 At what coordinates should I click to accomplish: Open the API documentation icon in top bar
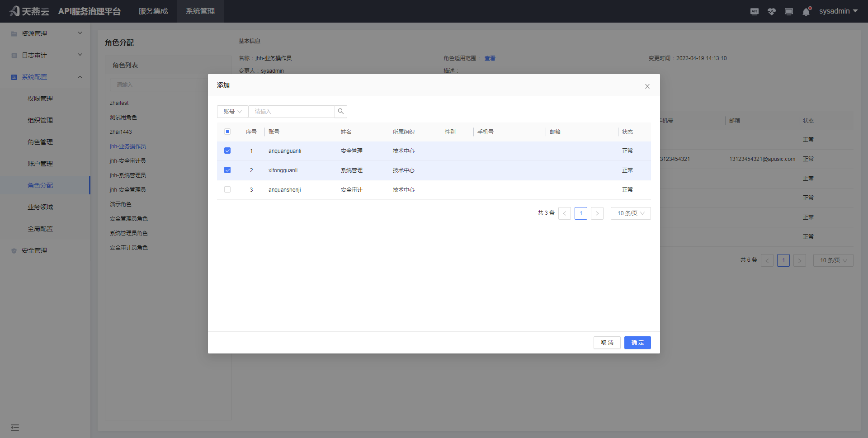click(x=754, y=11)
